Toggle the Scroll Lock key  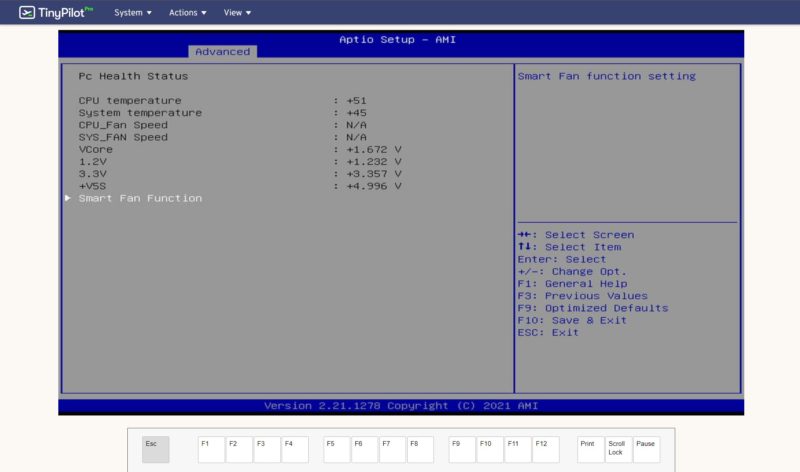[x=618, y=449]
